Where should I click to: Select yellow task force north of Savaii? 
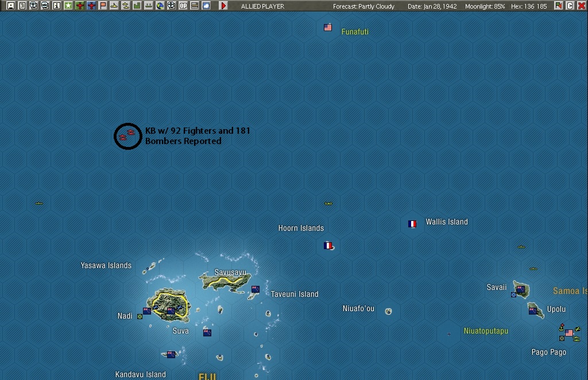click(533, 269)
